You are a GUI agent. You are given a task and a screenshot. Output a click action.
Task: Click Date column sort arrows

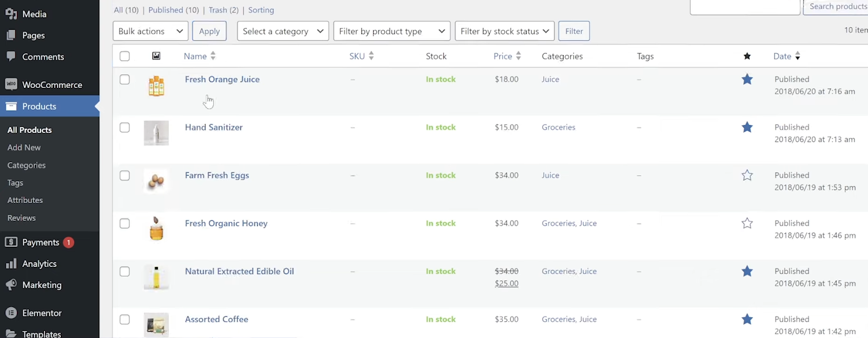point(797,56)
